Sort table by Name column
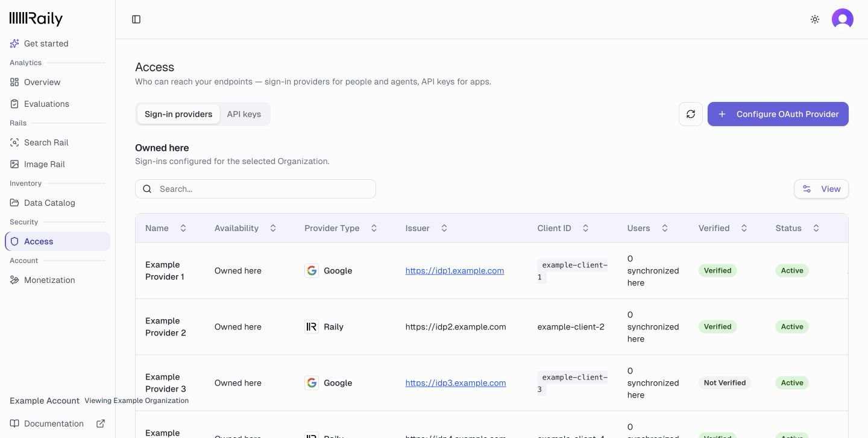 point(166,228)
